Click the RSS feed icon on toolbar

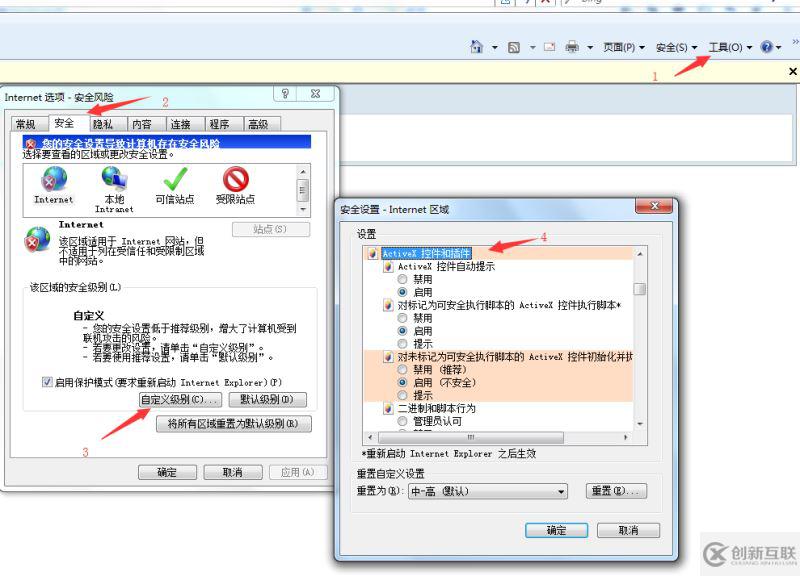point(513,47)
